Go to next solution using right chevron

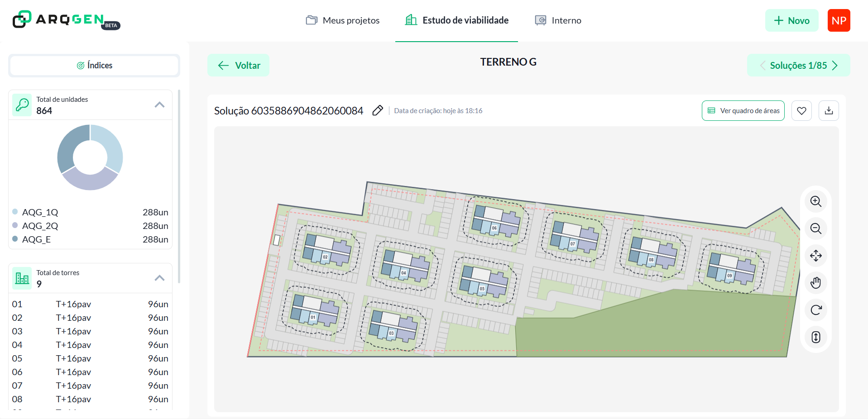pos(835,66)
